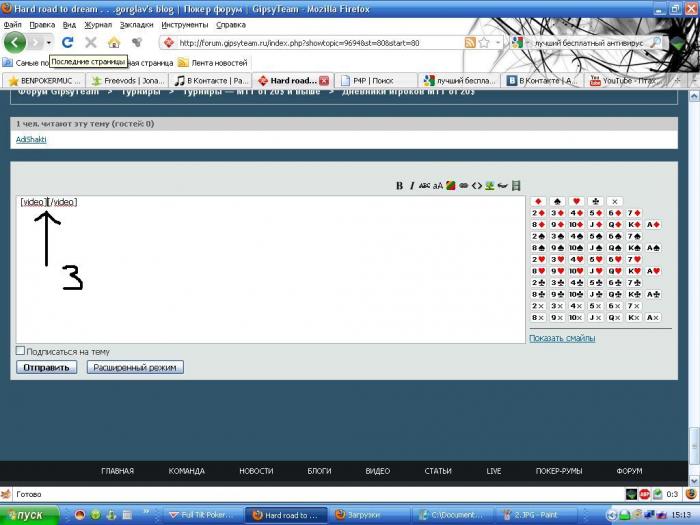
Task: Stop loading with the X icon
Action: pyautogui.click(x=91, y=42)
